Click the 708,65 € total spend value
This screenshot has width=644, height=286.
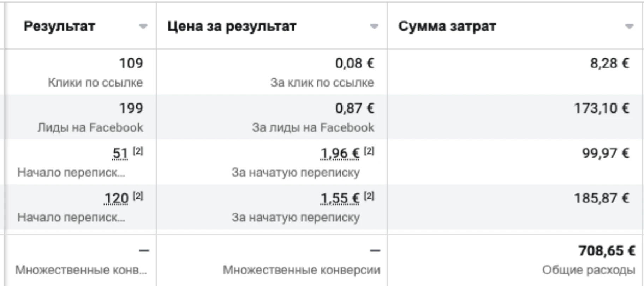(x=607, y=251)
